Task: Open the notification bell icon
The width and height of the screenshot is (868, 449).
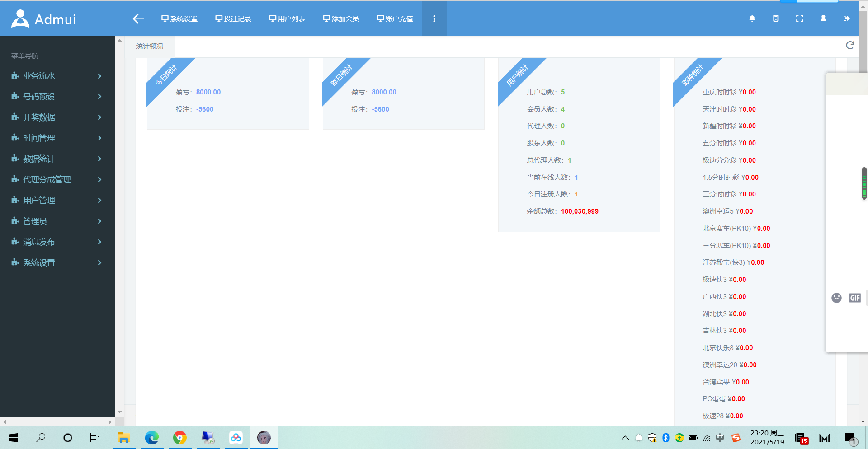Action: 752,19
